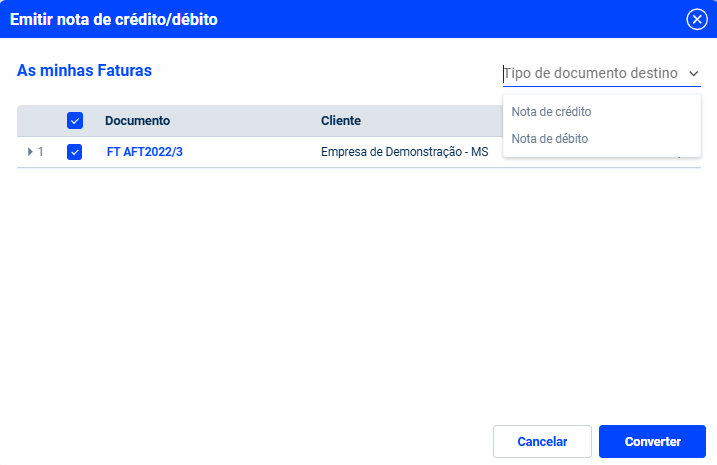Select the Empresa de Demonstração - MS cell
The image size is (717, 465).
pyautogui.click(x=405, y=152)
